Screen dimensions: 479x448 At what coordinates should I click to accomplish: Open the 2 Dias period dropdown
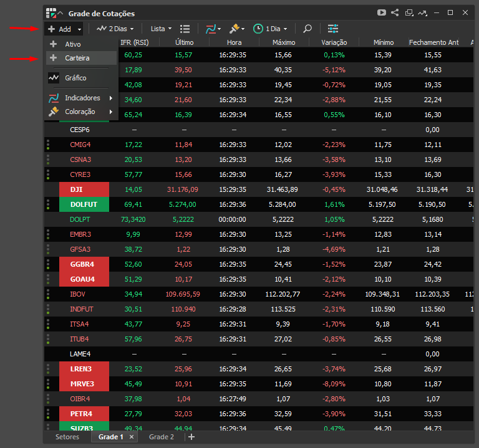click(117, 29)
